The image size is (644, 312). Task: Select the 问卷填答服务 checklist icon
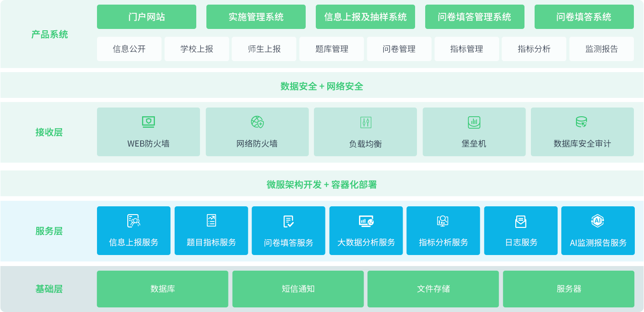289,221
